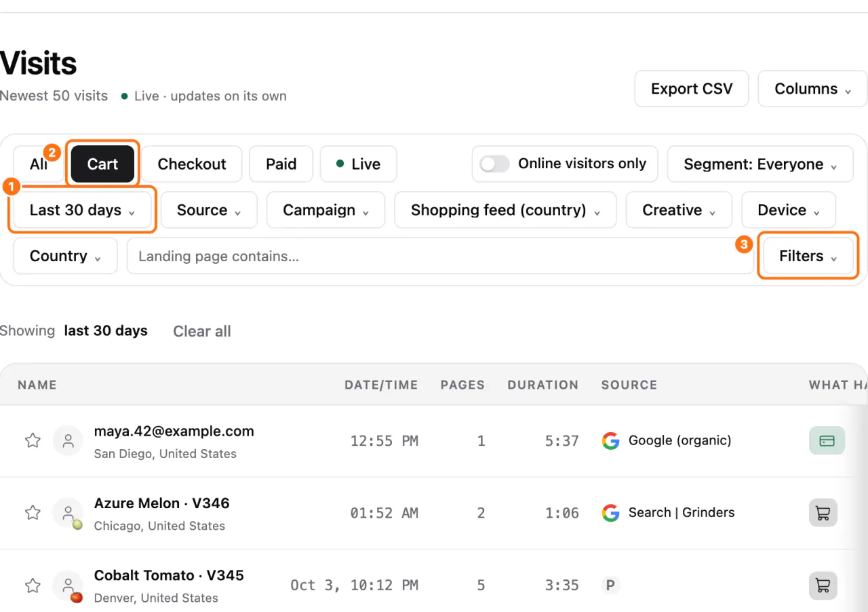
Task: Star the Cobalt Tomato V345 visit
Action: pyautogui.click(x=33, y=585)
